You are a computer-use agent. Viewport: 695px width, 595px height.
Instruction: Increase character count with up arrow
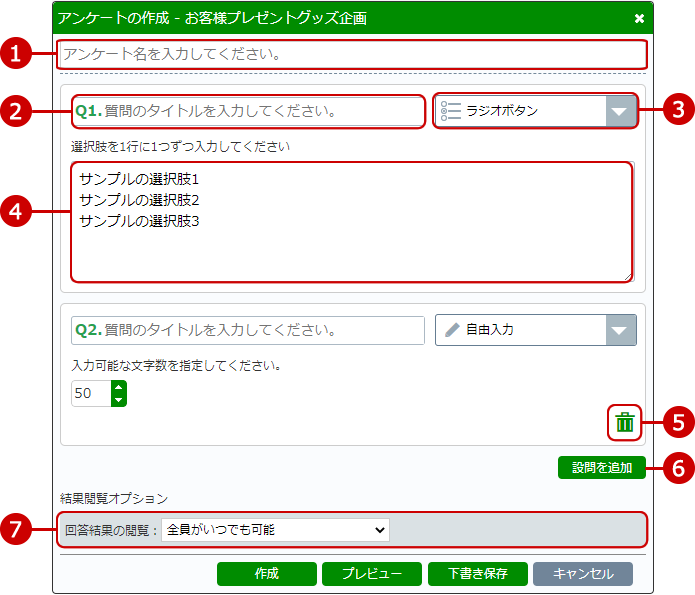coord(118,387)
